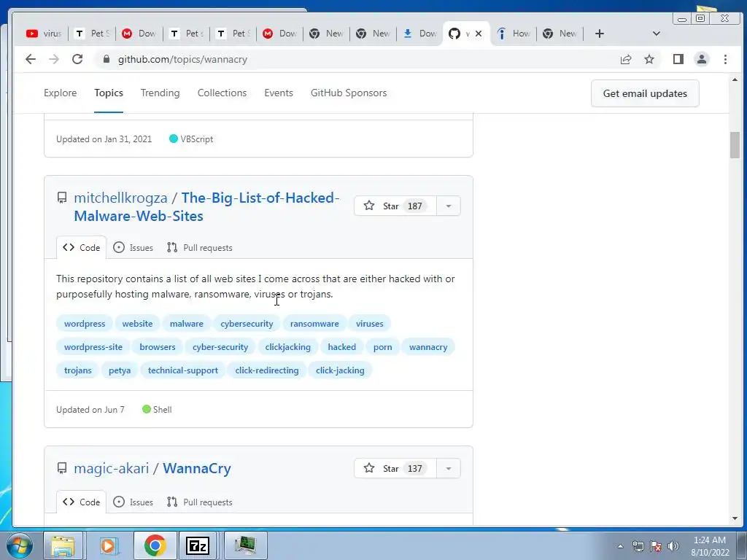
Task: Open the Chrome three-dot menu
Action: (x=725, y=59)
